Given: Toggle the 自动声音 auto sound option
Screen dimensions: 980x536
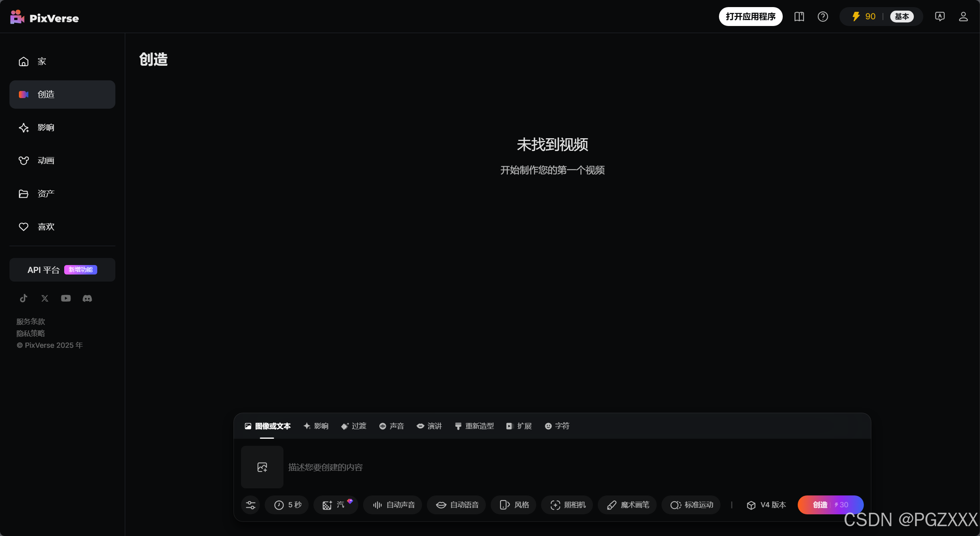Looking at the screenshot, I should click(x=393, y=505).
